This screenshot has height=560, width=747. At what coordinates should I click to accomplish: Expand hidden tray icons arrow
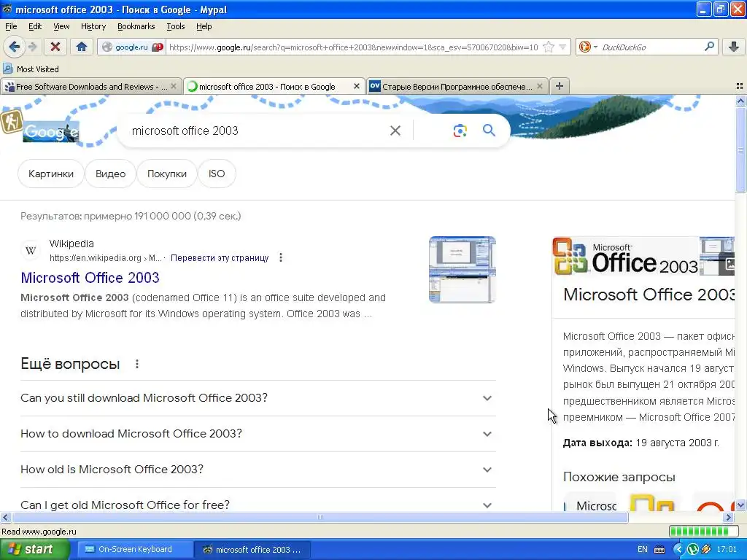click(x=678, y=550)
